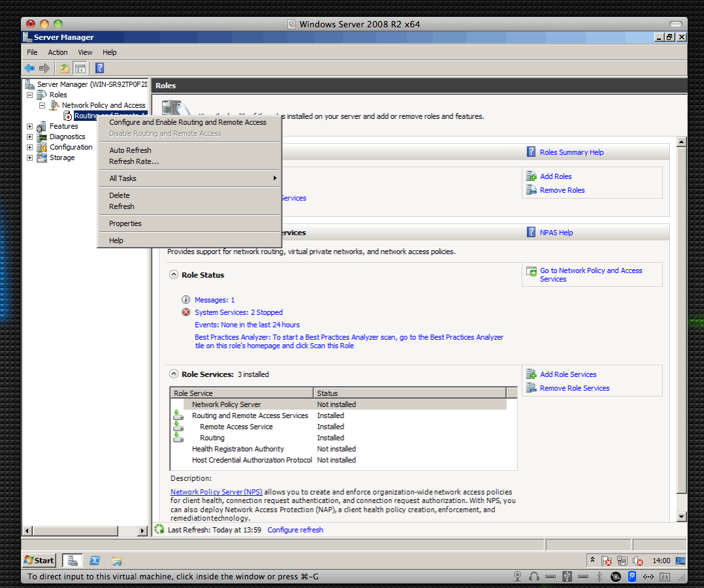Collapse the Role Status section

(x=173, y=274)
